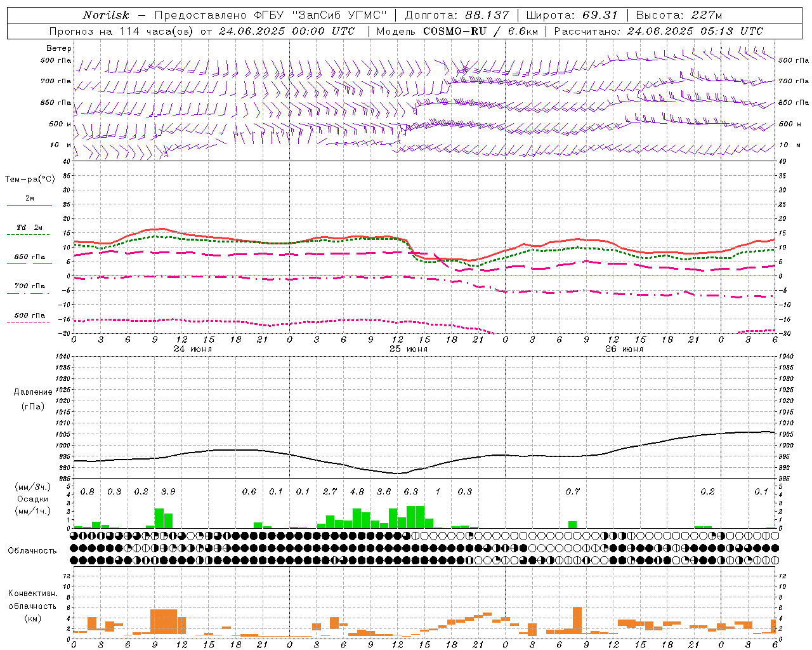The width and height of the screenshot is (812, 650).
Task: Click the '0.8' three-hour precipitation value
Action: 88,491
